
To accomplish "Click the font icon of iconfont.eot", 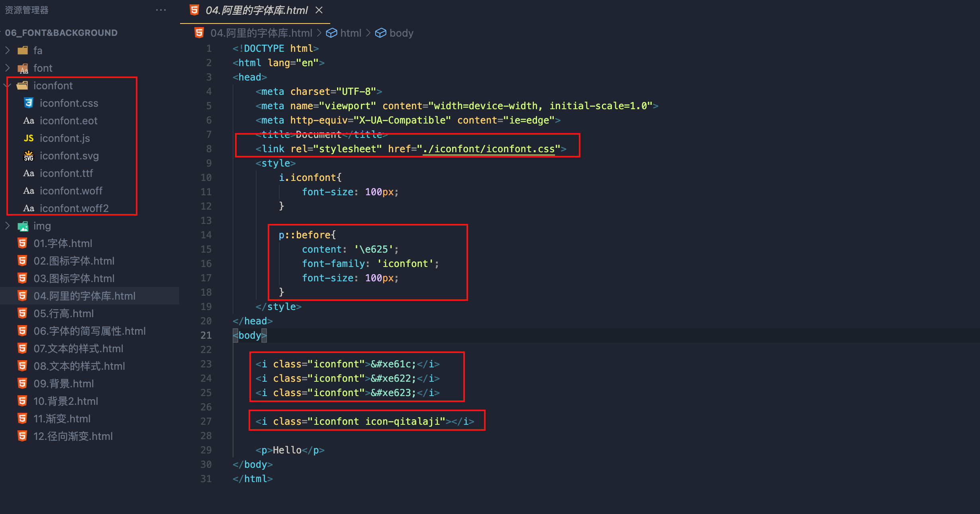I will (29, 120).
